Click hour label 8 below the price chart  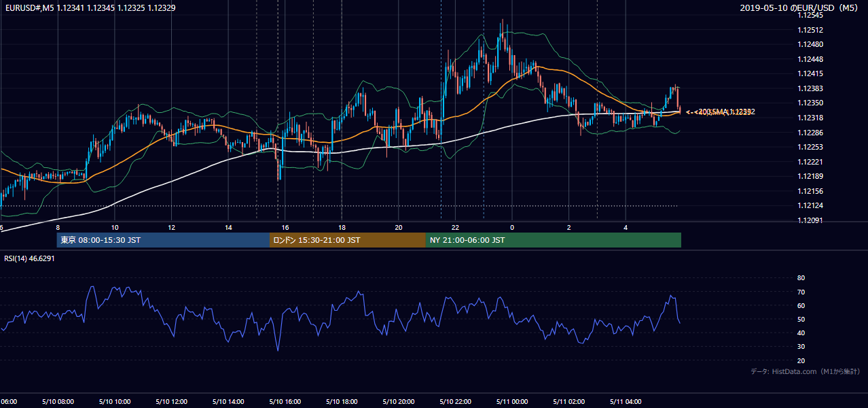tap(58, 227)
